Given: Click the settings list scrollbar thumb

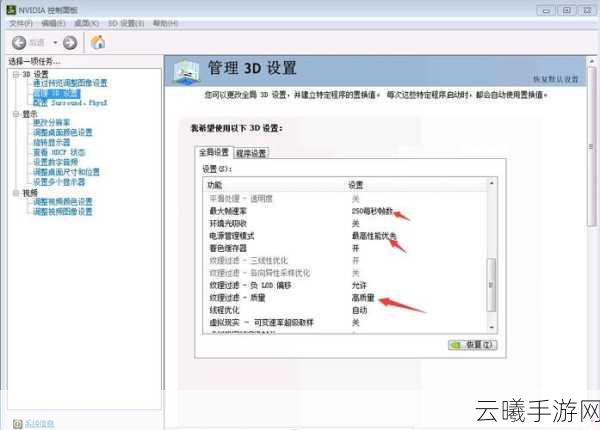Looking at the screenshot, I should (491, 285).
